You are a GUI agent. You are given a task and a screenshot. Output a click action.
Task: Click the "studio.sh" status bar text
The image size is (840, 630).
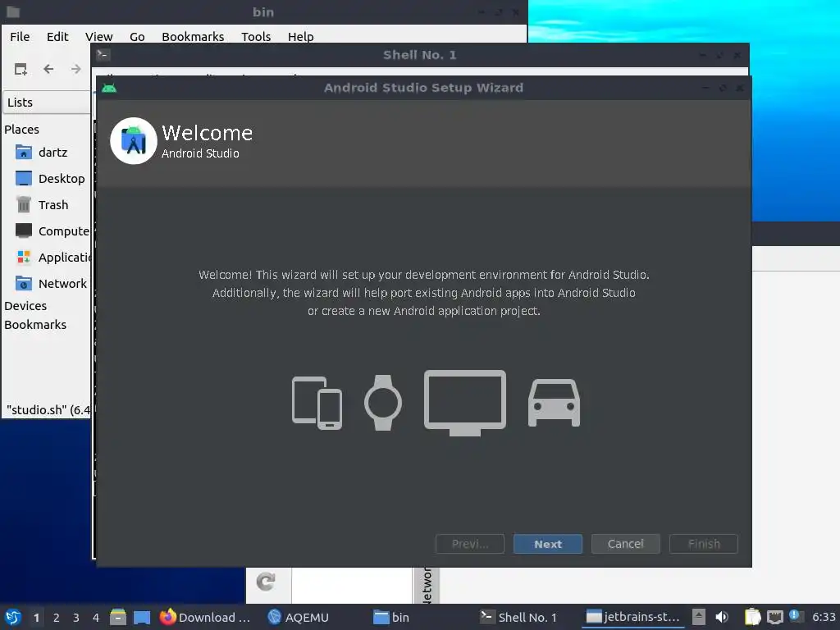click(x=48, y=410)
